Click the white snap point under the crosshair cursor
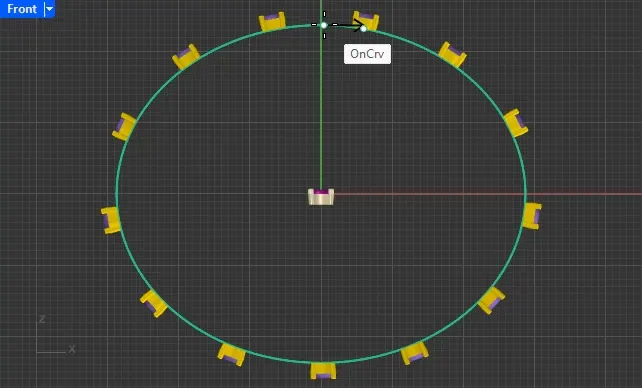Screen dimensions: 642x388 pyautogui.click(x=324, y=25)
